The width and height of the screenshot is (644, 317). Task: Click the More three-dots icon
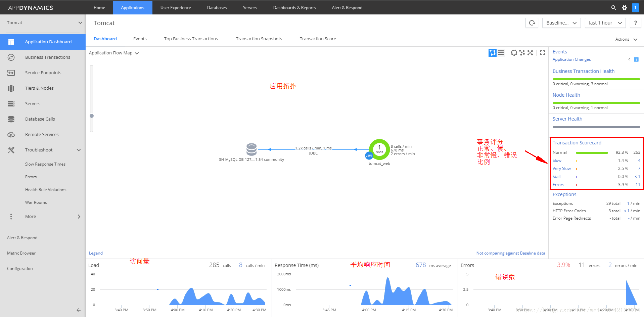click(x=11, y=217)
